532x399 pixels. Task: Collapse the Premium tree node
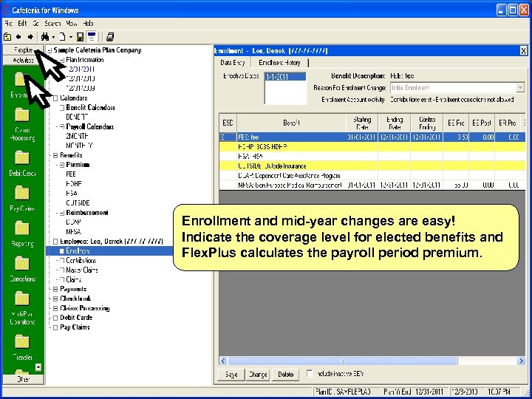[x=62, y=165]
